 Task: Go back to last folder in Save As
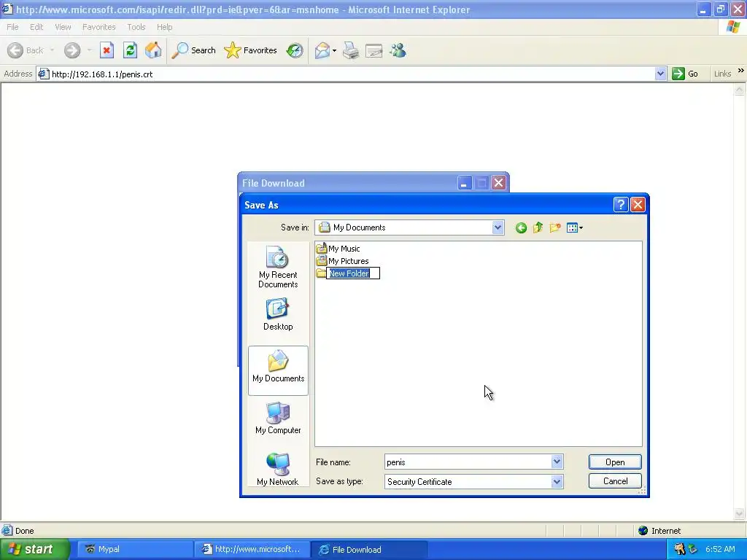(x=521, y=227)
